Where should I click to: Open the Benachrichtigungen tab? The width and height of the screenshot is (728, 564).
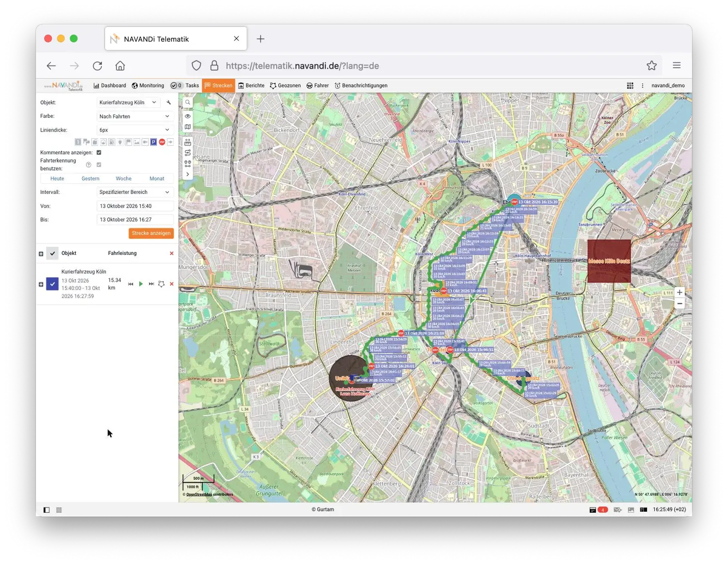(x=361, y=86)
